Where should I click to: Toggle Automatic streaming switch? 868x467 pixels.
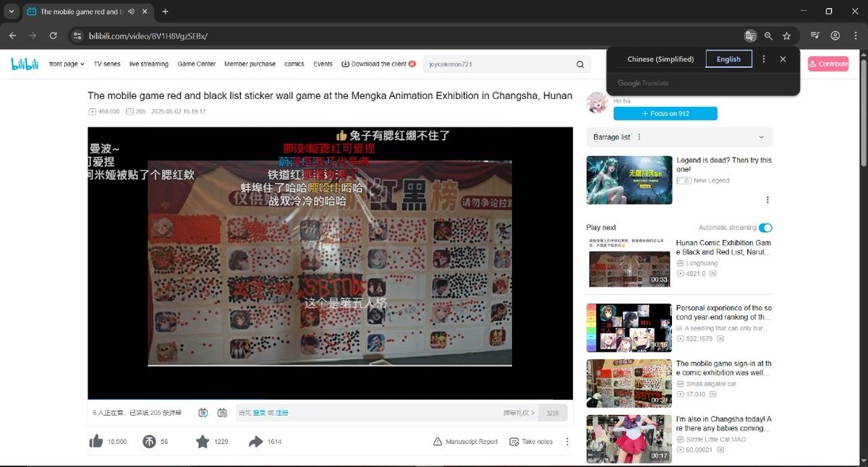point(765,228)
